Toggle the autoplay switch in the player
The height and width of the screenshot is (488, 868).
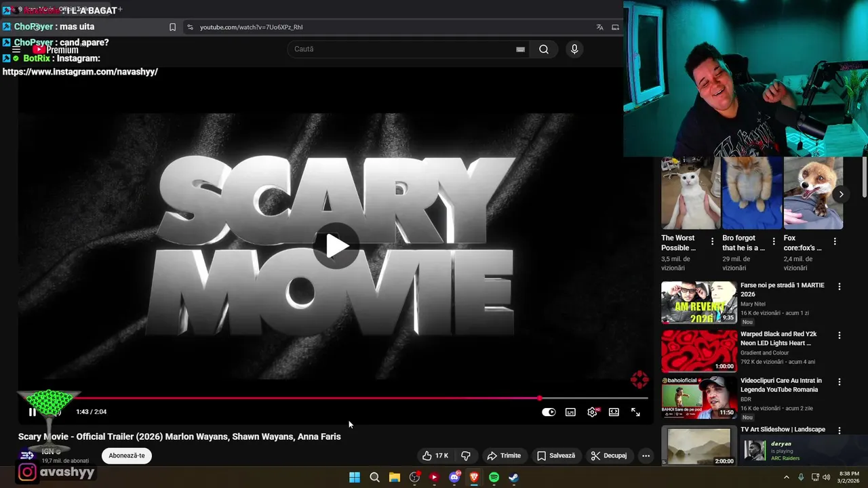[x=549, y=412]
